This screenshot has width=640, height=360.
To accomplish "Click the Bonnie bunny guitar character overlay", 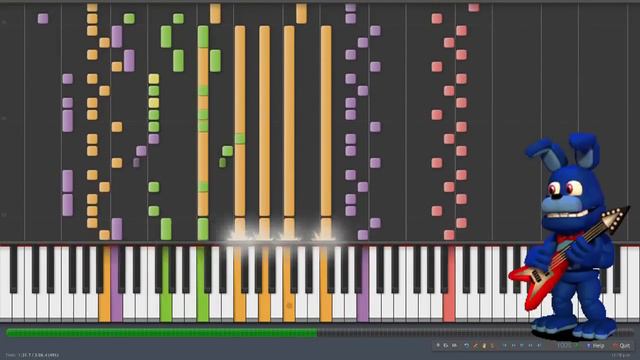I will tap(569, 237).
